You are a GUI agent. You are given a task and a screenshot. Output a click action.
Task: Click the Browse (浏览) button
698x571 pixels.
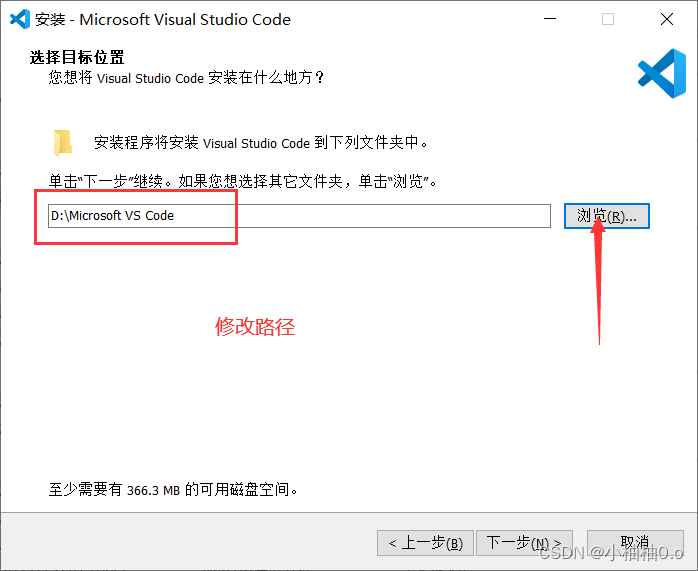[x=607, y=216]
